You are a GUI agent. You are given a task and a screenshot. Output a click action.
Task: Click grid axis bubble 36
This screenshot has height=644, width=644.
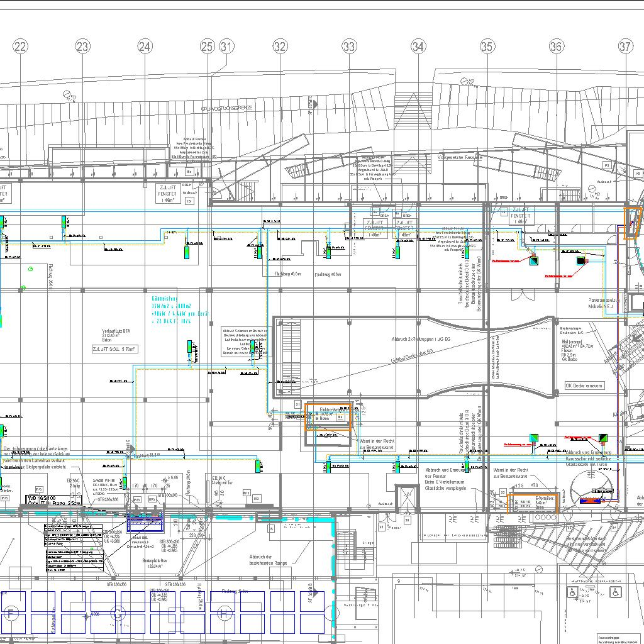pyautogui.click(x=557, y=47)
